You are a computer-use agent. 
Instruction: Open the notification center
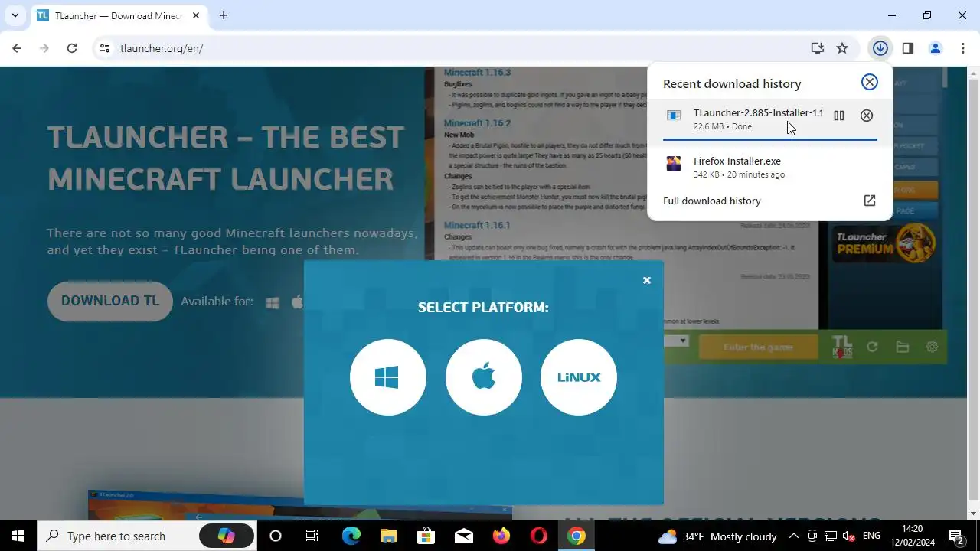click(x=956, y=536)
